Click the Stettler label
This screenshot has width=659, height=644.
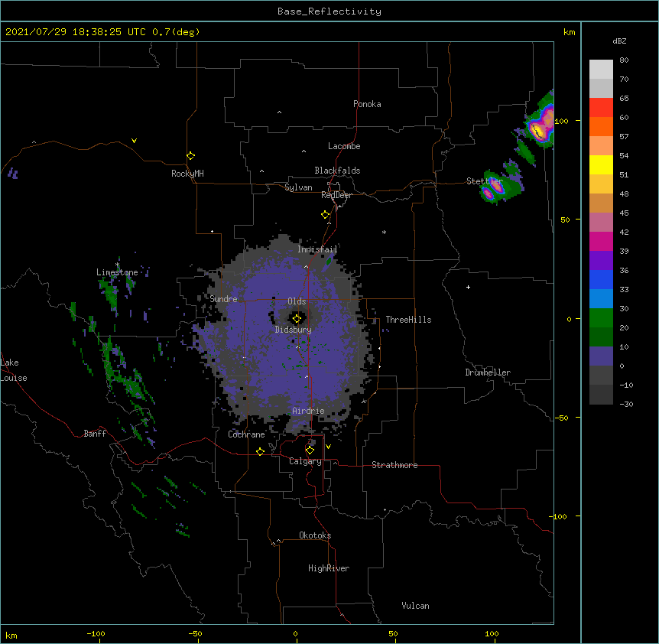pyautogui.click(x=484, y=181)
